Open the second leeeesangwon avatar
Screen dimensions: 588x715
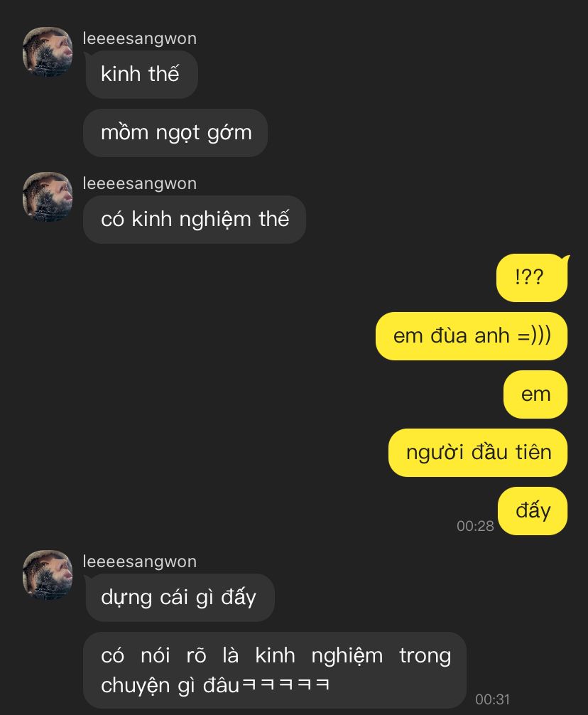point(48,197)
